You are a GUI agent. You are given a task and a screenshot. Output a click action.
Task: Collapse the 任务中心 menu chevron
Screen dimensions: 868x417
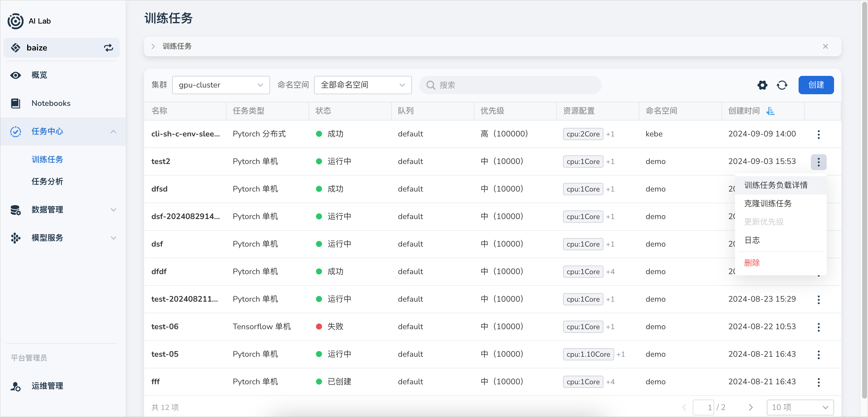113,132
